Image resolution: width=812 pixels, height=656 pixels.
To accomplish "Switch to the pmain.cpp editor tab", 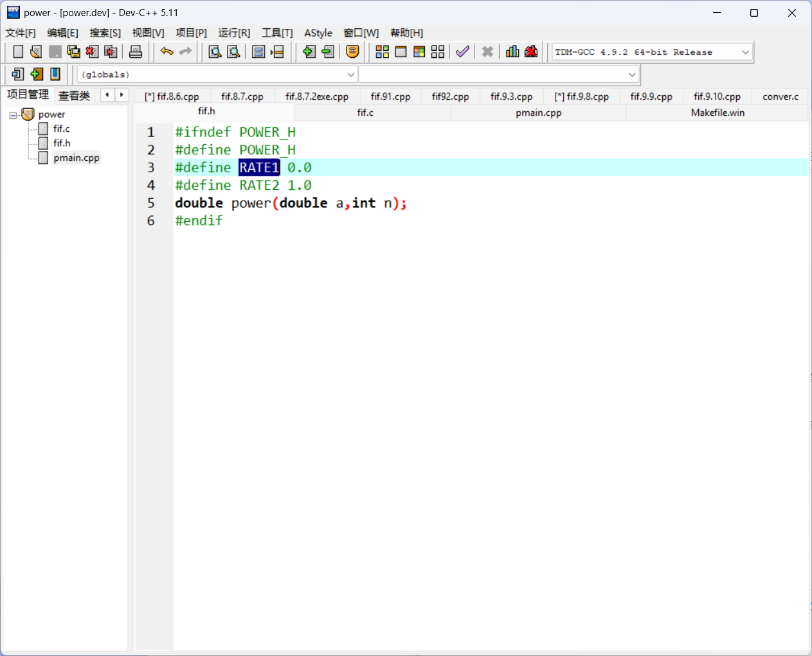I will 538,113.
